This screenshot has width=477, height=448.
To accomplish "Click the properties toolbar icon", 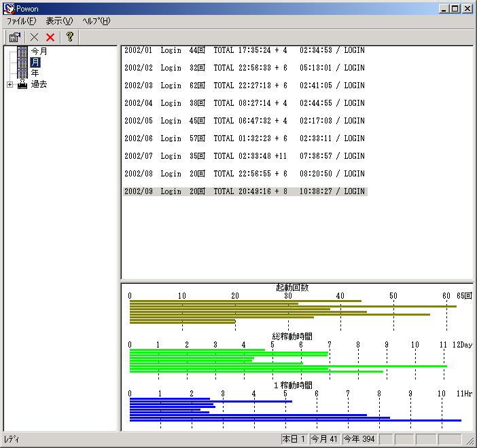I will [x=14, y=37].
